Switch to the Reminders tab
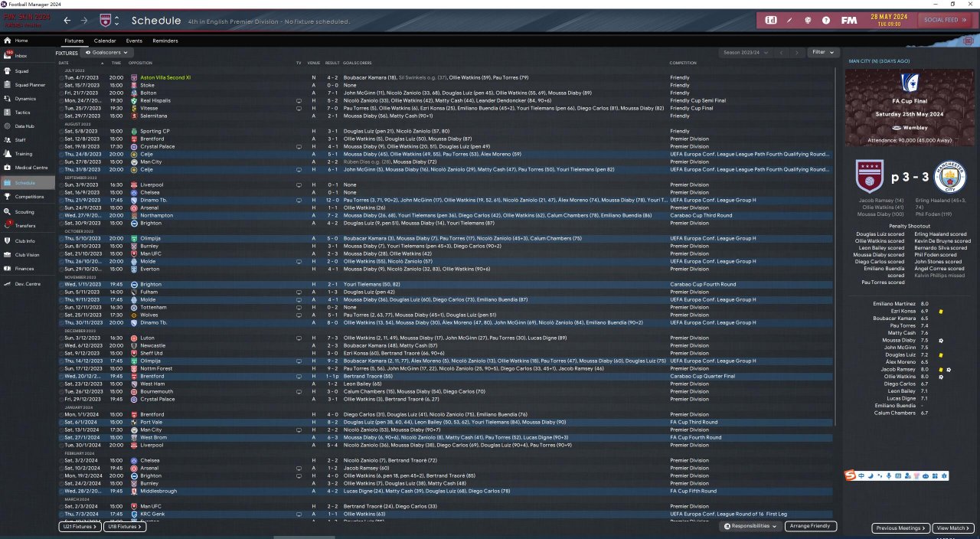 pos(165,41)
